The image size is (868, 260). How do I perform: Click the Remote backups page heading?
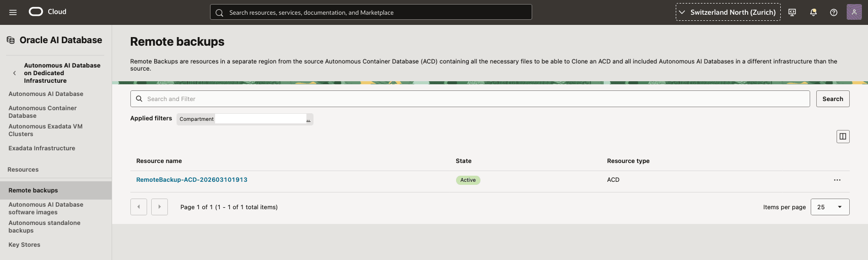tap(177, 42)
